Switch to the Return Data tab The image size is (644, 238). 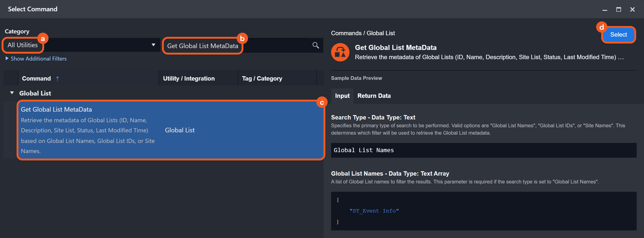pyautogui.click(x=374, y=96)
